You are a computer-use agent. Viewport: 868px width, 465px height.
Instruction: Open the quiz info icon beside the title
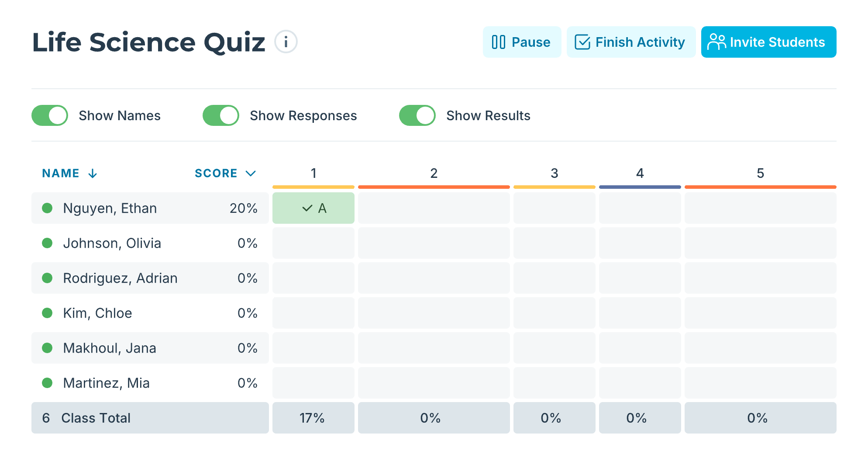pyautogui.click(x=286, y=42)
